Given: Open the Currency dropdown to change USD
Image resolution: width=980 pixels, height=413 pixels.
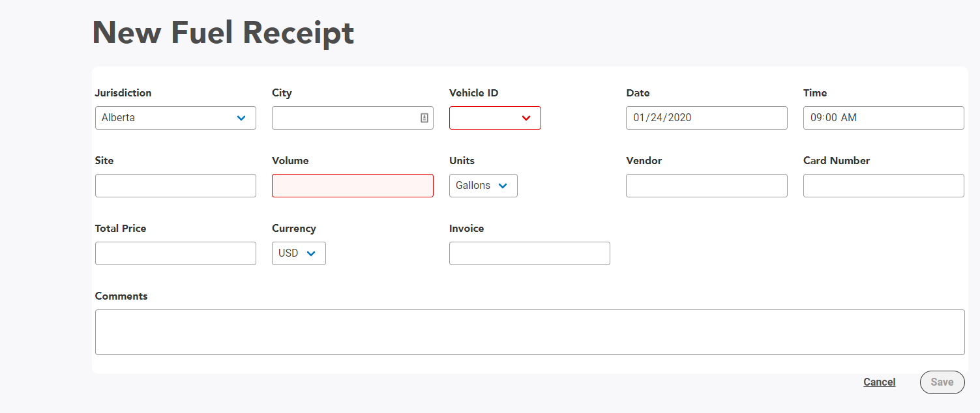Looking at the screenshot, I should coord(299,253).
